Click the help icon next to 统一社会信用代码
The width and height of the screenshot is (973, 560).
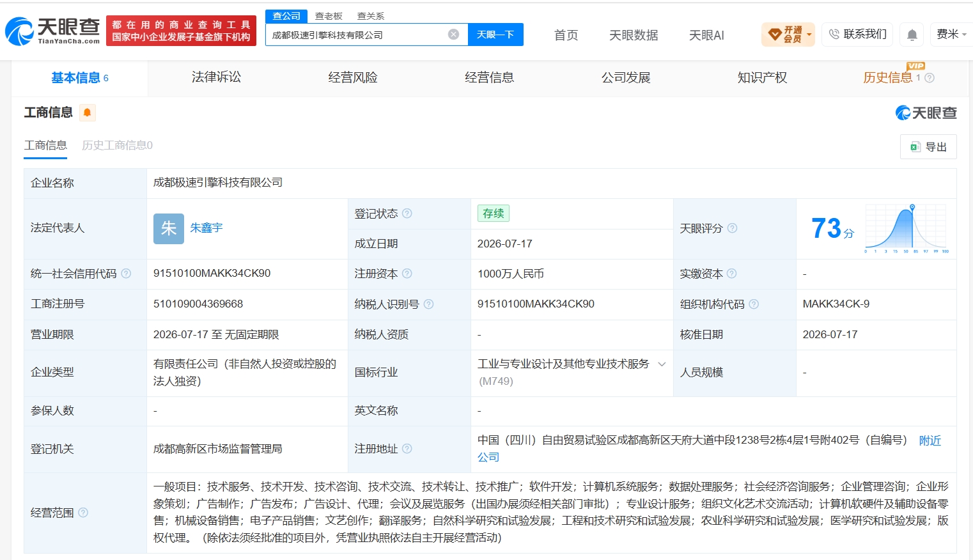pos(126,274)
